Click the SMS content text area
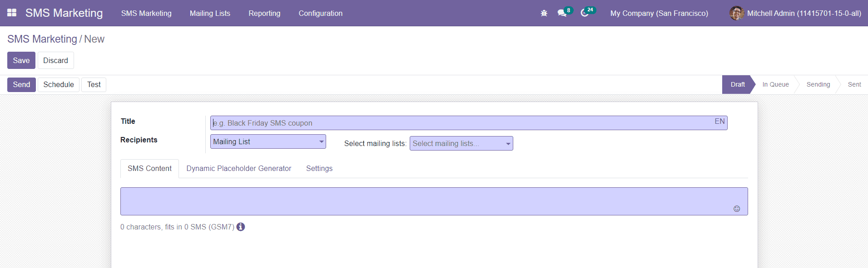 [x=434, y=201]
